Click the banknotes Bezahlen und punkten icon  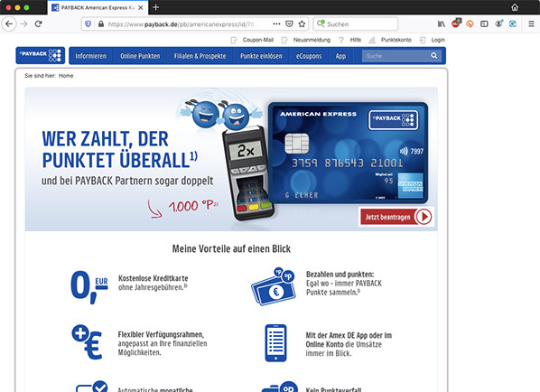(274, 286)
